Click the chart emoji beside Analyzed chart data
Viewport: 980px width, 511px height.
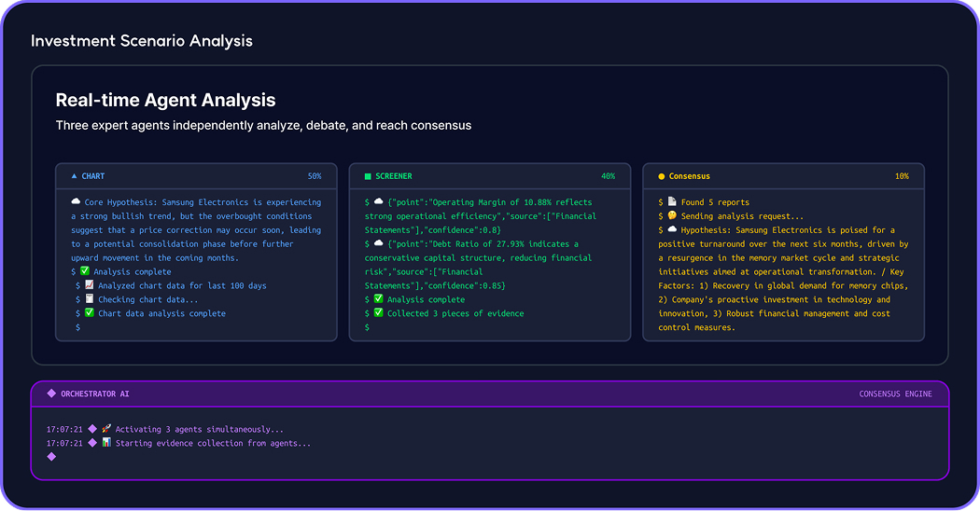click(89, 285)
